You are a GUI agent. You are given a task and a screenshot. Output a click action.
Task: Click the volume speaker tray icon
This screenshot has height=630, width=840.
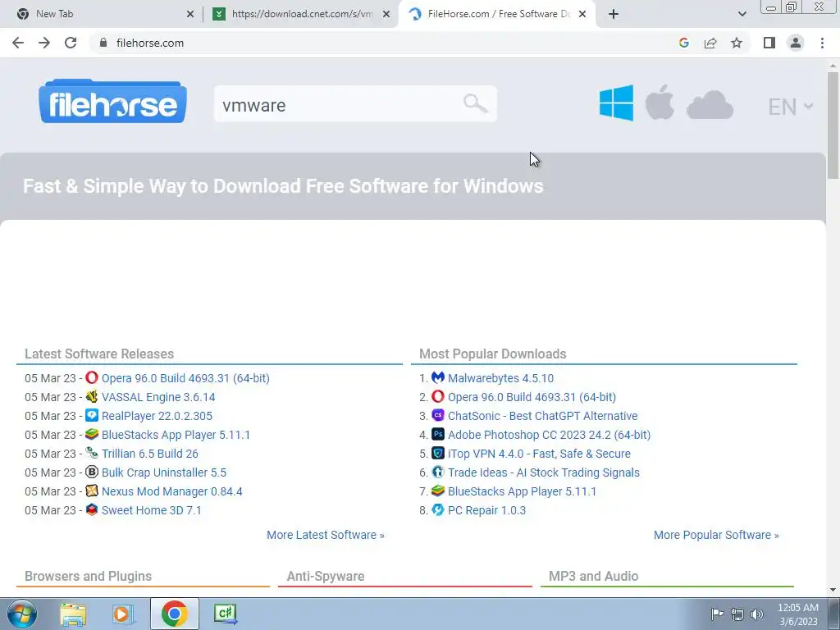click(x=757, y=614)
